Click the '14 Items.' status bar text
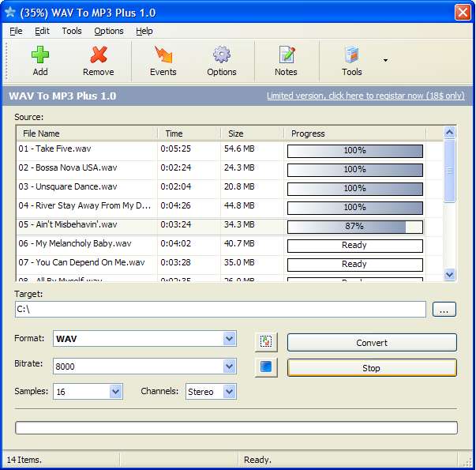This screenshot has width=476, height=470. [24, 460]
